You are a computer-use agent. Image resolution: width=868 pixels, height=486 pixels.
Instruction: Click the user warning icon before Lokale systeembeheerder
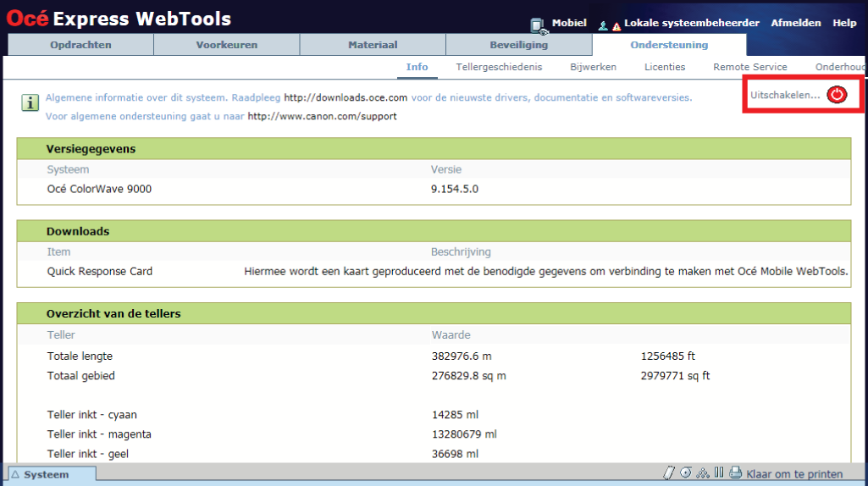pyautogui.click(x=610, y=25)
